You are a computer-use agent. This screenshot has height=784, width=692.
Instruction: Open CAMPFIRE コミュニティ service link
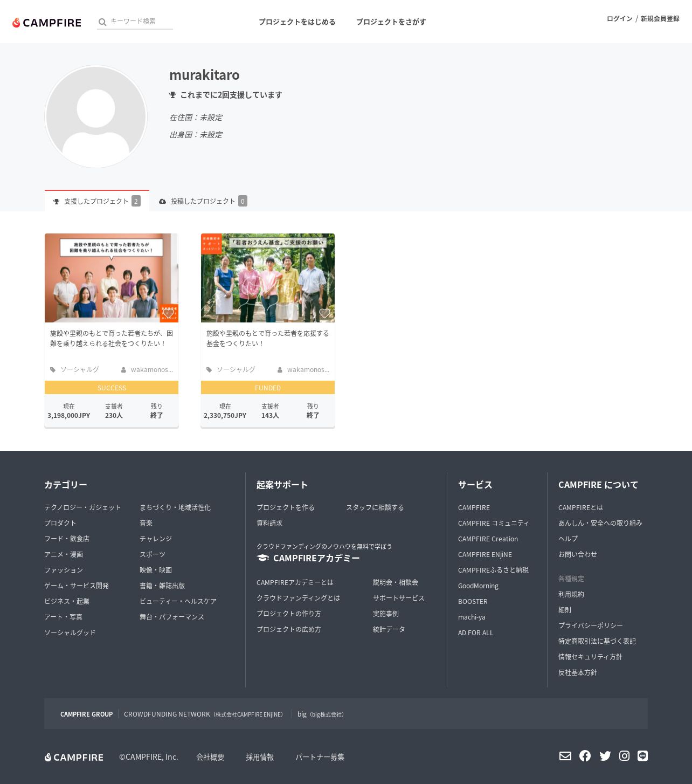[x=494, y=523]
